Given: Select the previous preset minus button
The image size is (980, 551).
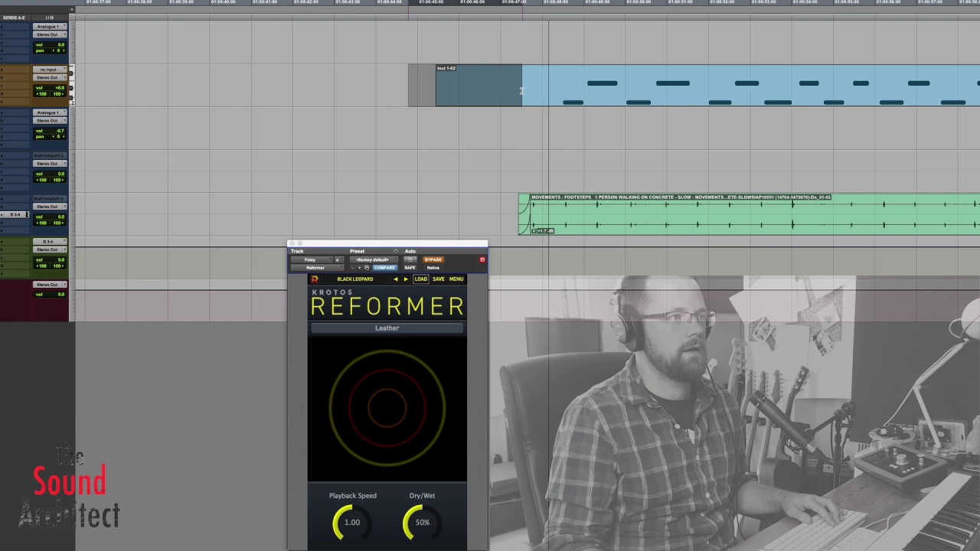Looking at the screenshot, I should tap(353, 268).
